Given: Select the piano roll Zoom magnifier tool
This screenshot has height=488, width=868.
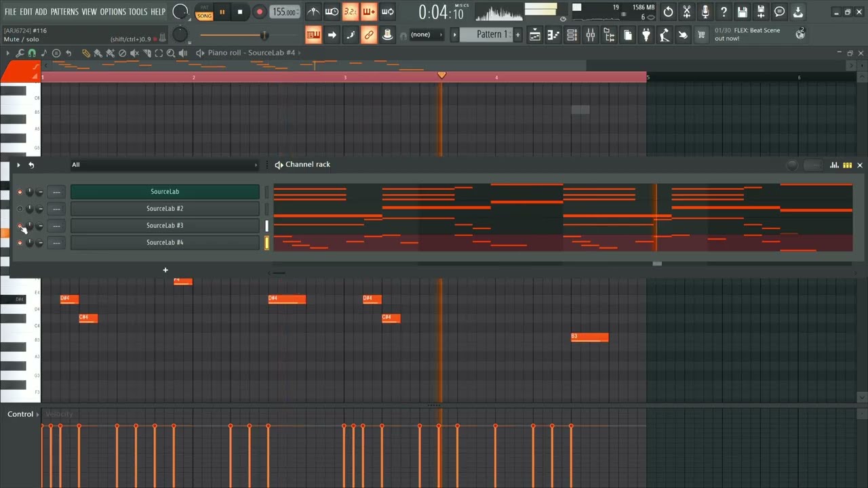Looking at the screenshot, I should [x=171, y=53].
